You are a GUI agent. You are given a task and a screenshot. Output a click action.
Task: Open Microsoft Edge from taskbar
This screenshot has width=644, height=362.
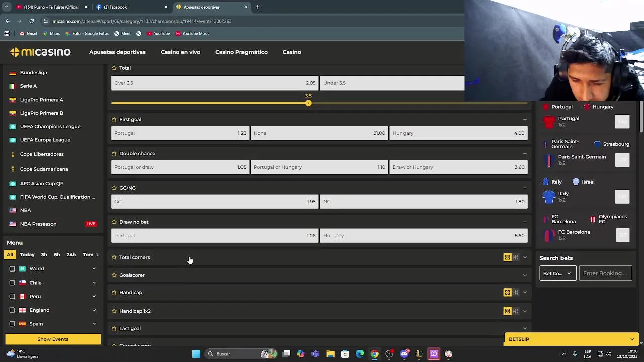pos(360,354)
